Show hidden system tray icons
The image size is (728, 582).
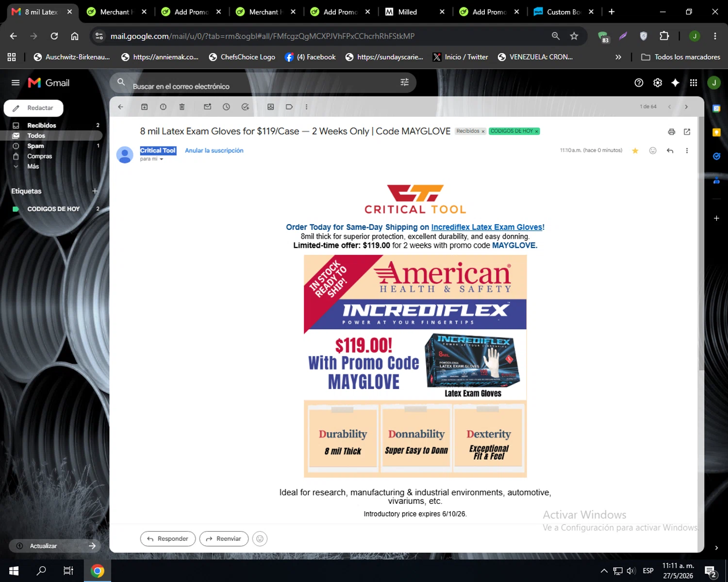coord(604,571)
